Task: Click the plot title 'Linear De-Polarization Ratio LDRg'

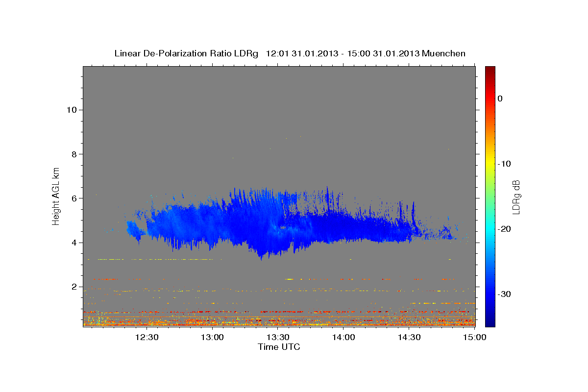Action: pos(186,53)
